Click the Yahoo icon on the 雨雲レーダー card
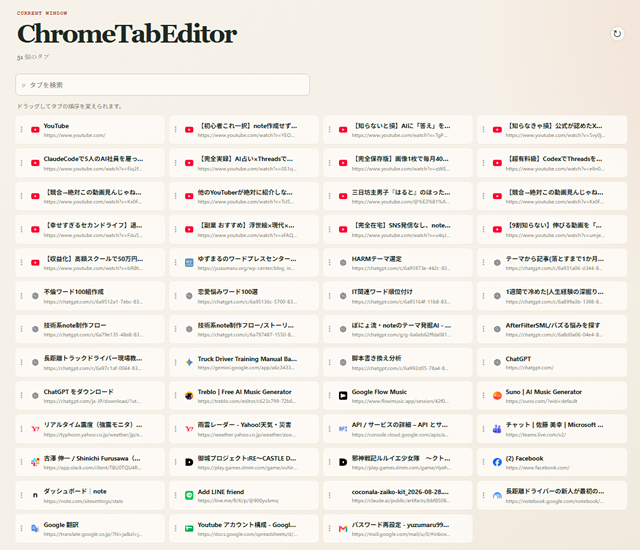640x550 pixels. (189, 429)
